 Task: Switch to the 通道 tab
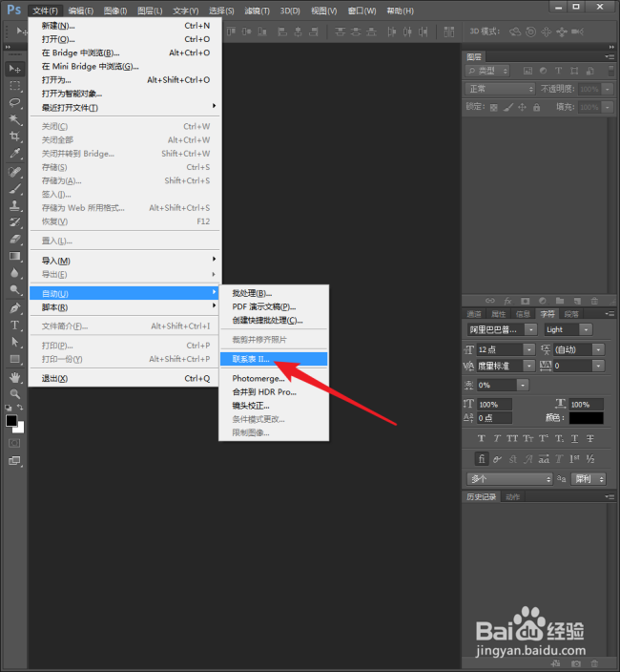coord(474,314)
